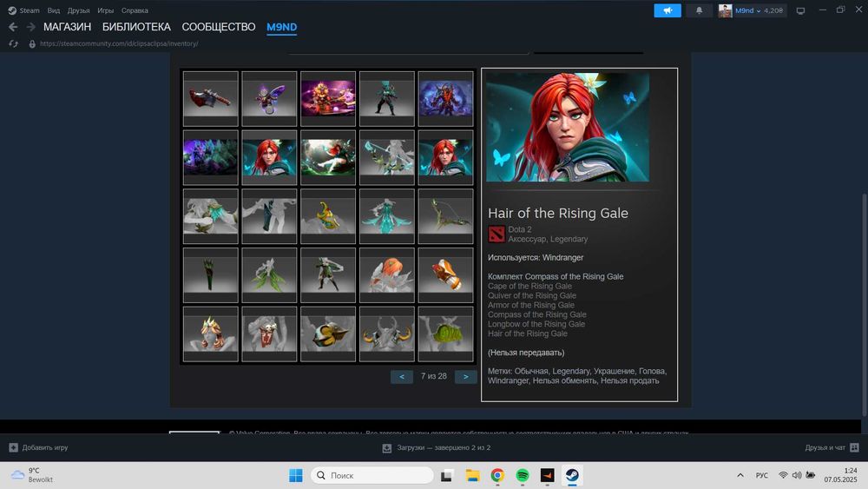Open the Steam menu
The width and height of the screenshot is (868, 489).
[23, 10]
